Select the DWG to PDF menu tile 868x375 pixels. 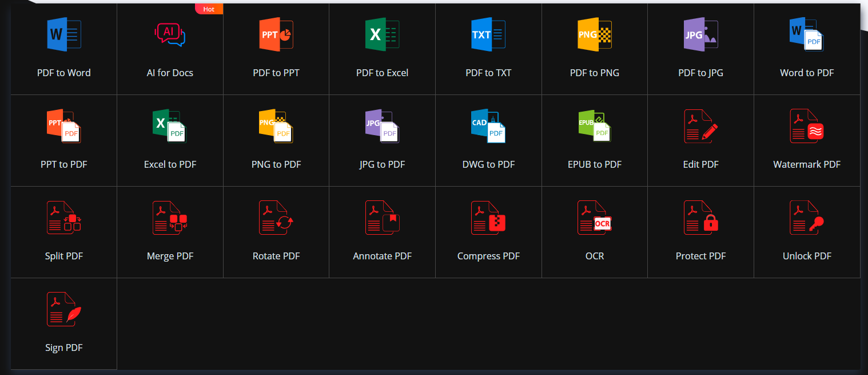(x=488, y=141)
